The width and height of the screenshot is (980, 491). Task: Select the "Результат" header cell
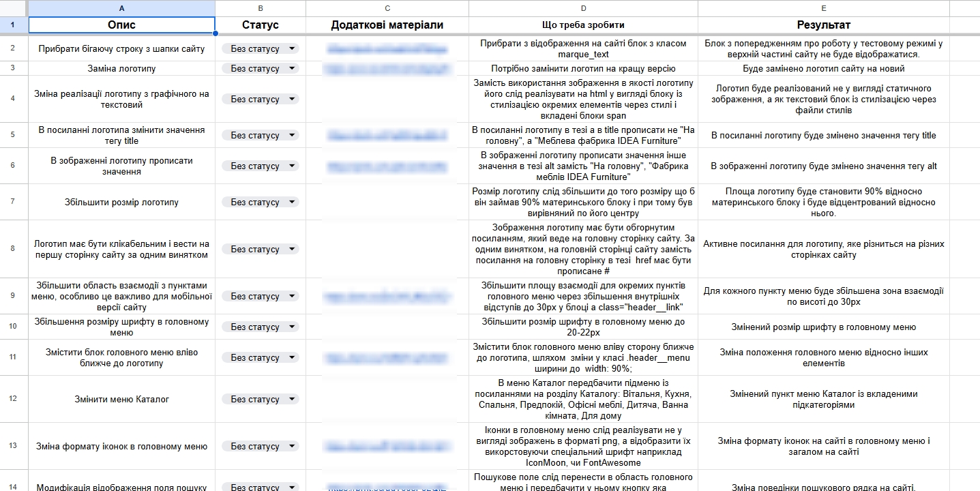point(823,25)
